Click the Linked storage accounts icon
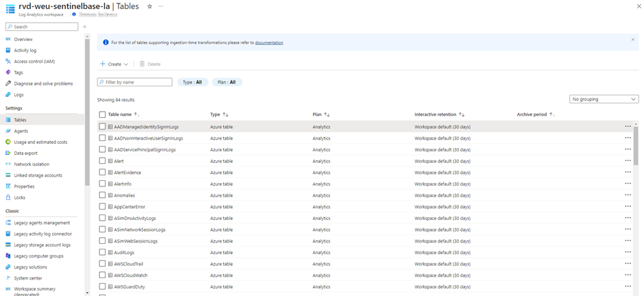Image resolution: width=644 pixels, height=296 pixels. pyautogui.click(x=8, y=175)
